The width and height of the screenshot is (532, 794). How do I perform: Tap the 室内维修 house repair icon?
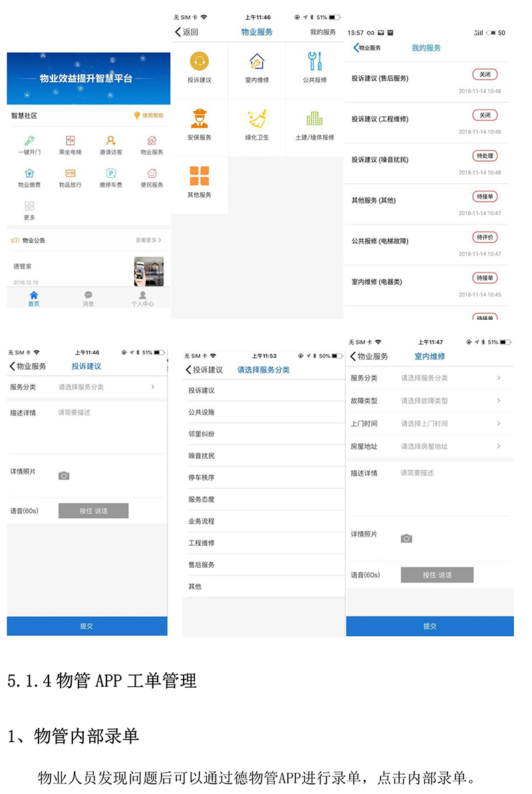tap(257, 63)
